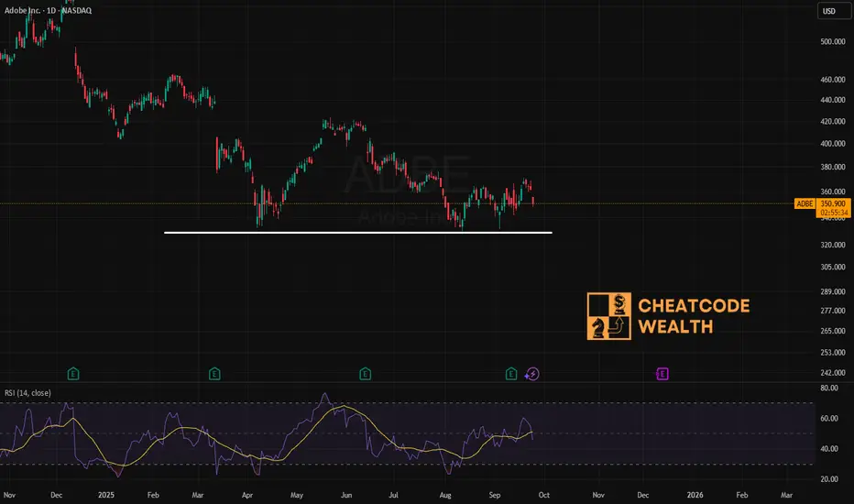The height and width of the screenshot is (504, 854).
Task: Click the 2026 label on time axis
Action: [695, 495]
